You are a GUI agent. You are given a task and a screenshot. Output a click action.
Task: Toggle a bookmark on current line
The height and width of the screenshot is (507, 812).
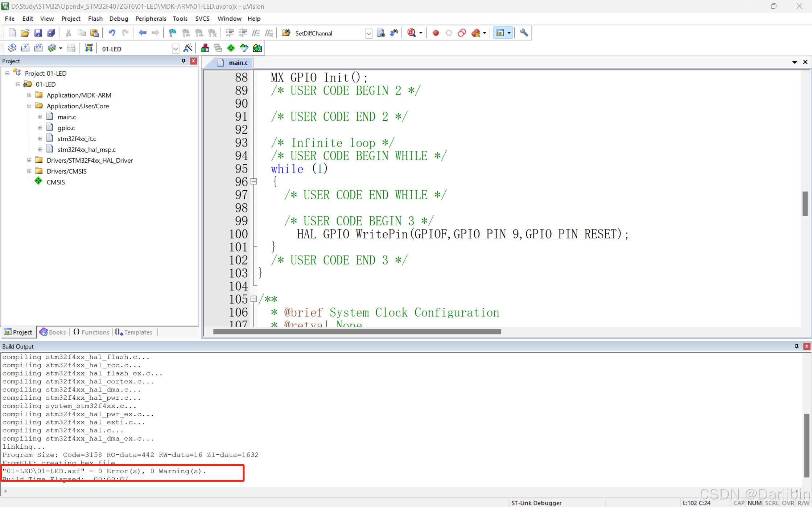pyautogui.click(x=172, y=33)
